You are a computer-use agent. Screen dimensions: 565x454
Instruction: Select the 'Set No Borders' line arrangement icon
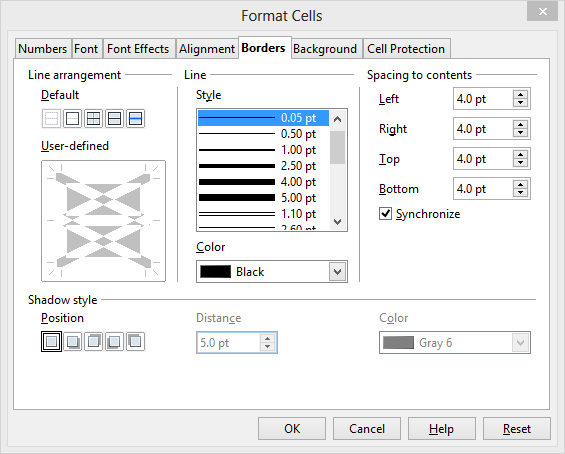tap(51, 119)
